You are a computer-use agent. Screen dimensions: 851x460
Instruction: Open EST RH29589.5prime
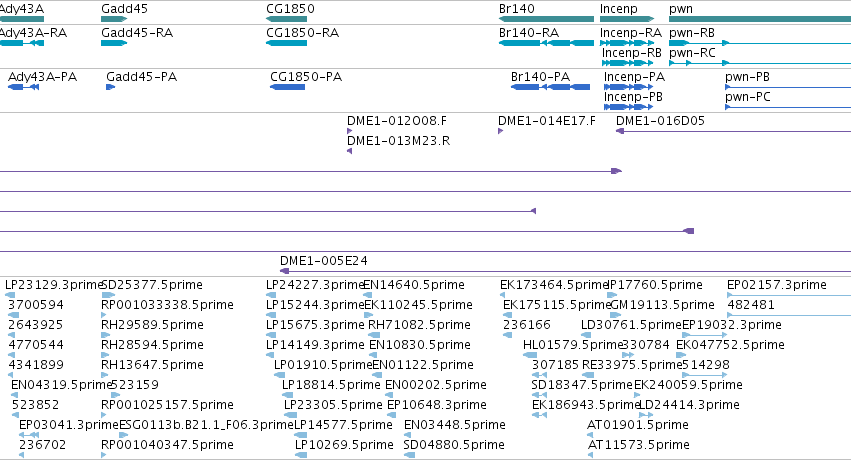tap(152, 325)
